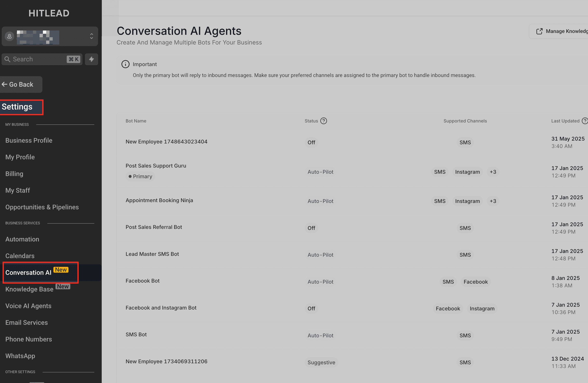The width and height of the screenshot is (588, 383).
Task: Click the Status column help icon
Action: click(323, 121)
